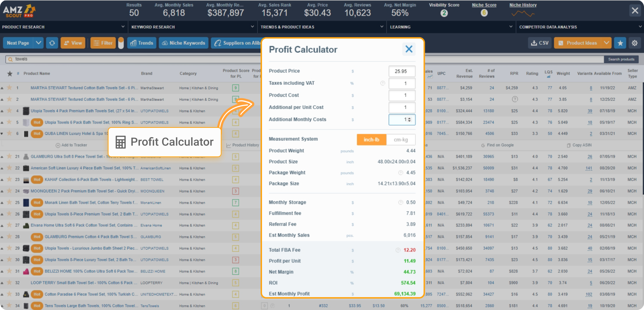Close the Profit Calculator with its X button
Screen dimensions: 644x310
pos(409,49)
